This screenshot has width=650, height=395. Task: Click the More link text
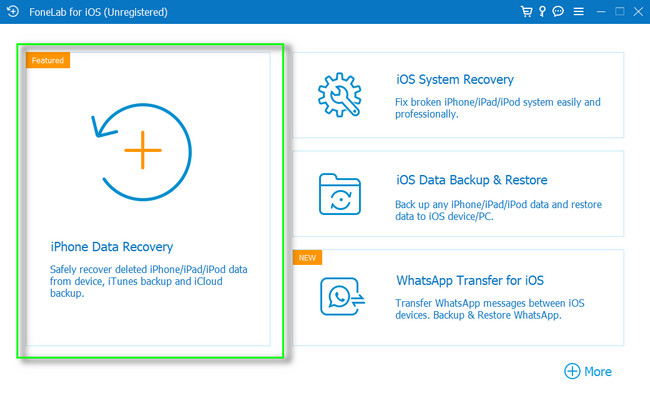point(598,371)
